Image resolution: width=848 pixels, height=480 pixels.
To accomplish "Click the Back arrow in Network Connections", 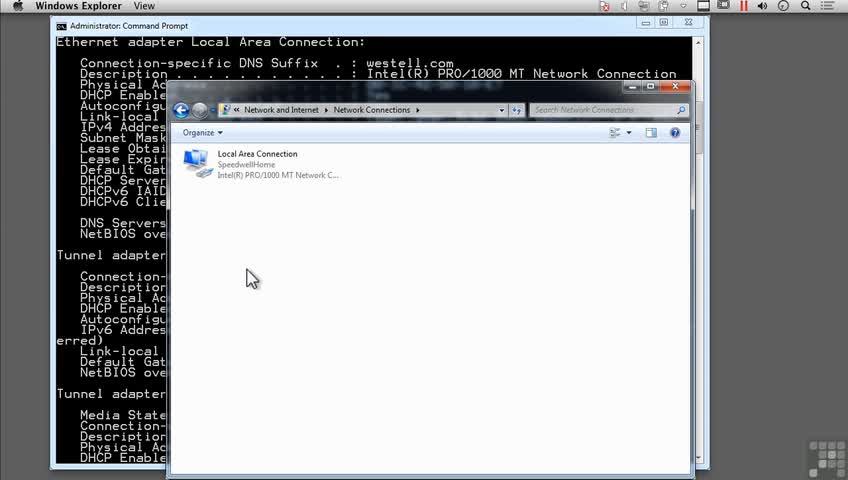I will pyautogui.click(x=181, y=110).
